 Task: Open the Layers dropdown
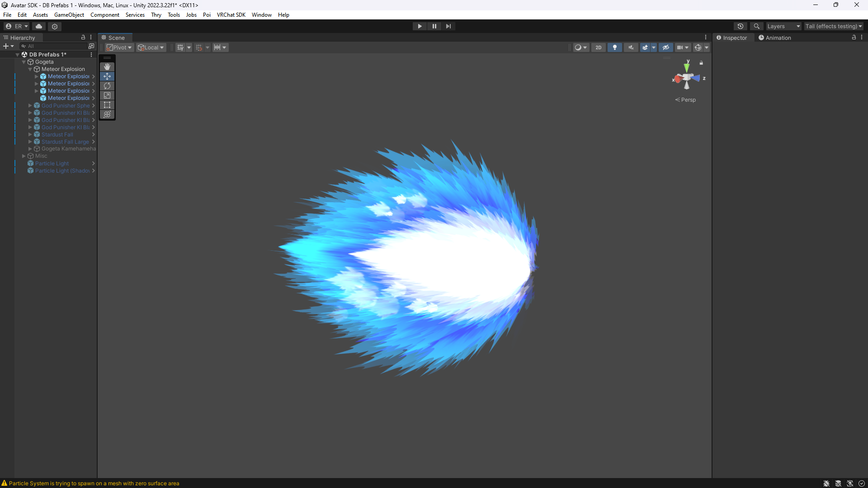(x=783, y=26)
